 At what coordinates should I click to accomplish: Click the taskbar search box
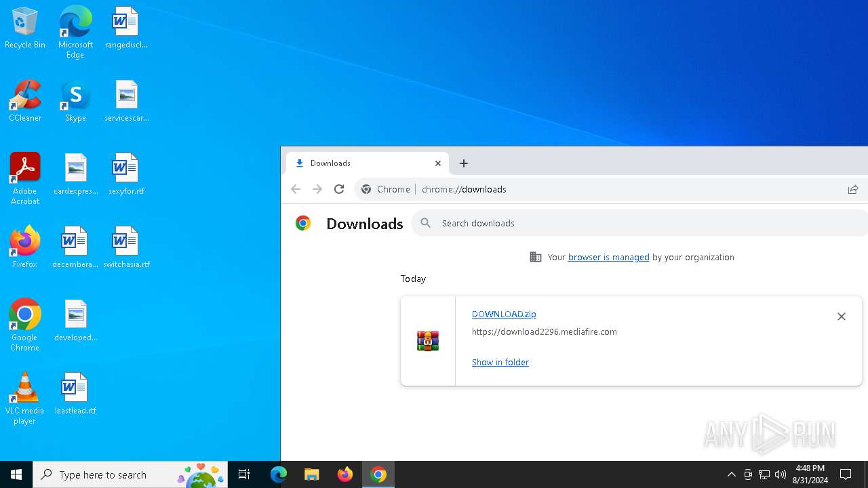130,474
